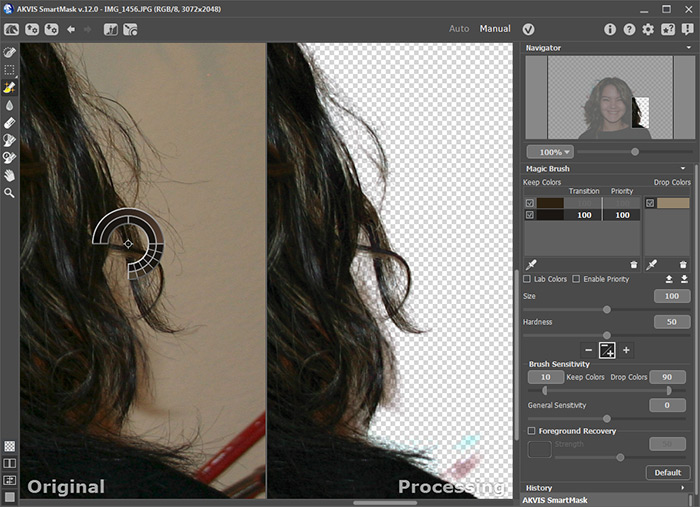Viewport: 700px width, 507px height.
Task: Redo with the right arrow icon
Action: [x=88, y=29]
